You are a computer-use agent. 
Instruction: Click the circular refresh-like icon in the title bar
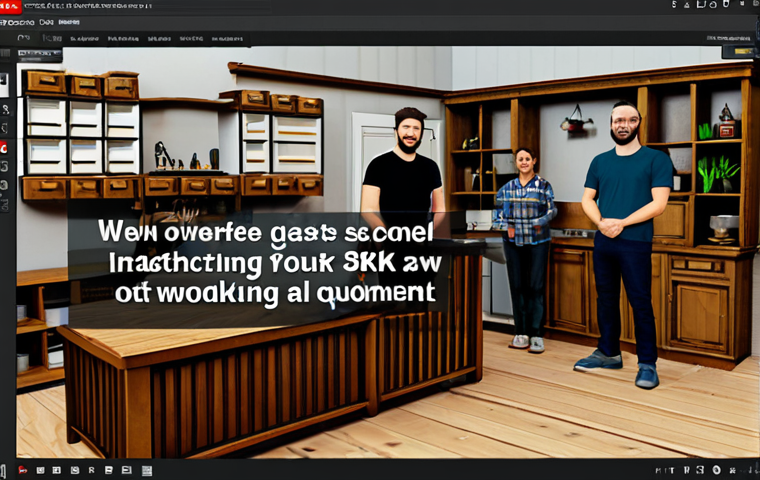713,5
